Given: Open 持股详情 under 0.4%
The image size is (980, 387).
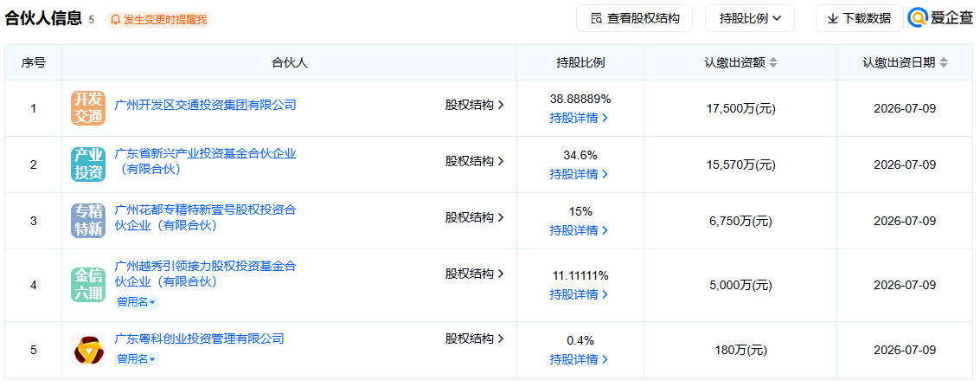Looking at the screenshot, I should point(580,359).
